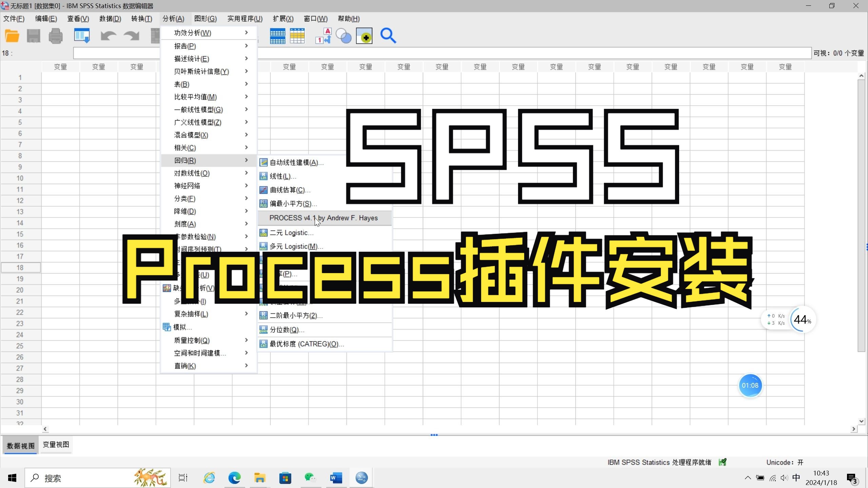Open the 编辑(E) menu
Viewport: 868px width, 488px height.
tap(46, 19)
